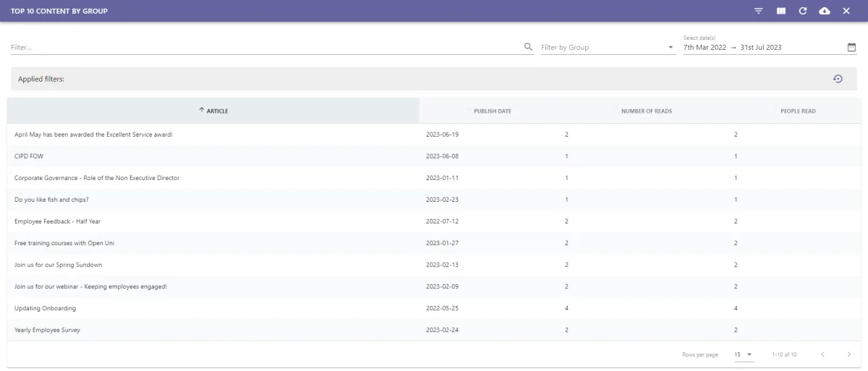868x371 pixels.
Task: Click the search magnifier icon
Action: (528, 47)
